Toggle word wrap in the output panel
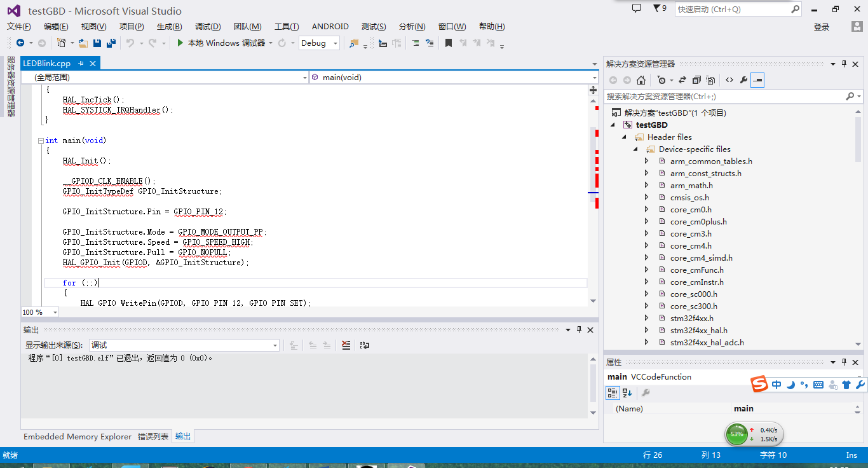868x468 pixels. pos(364,345)
